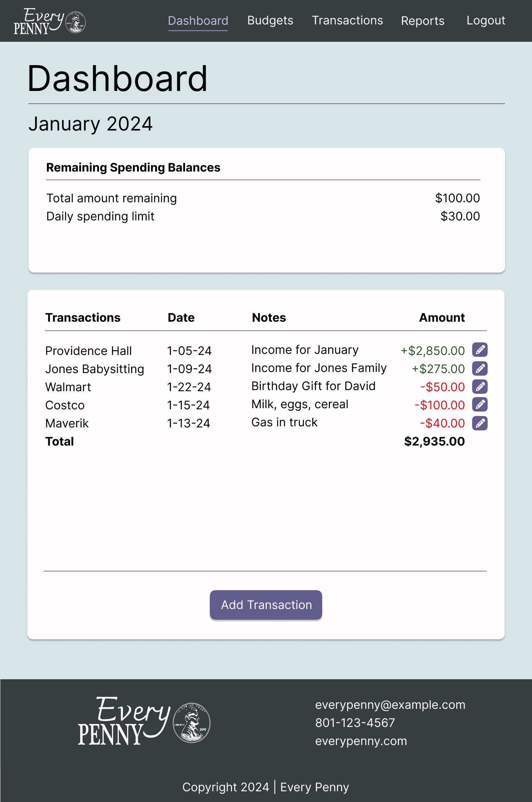Click the total value $2,935.00

pos(434,441)
